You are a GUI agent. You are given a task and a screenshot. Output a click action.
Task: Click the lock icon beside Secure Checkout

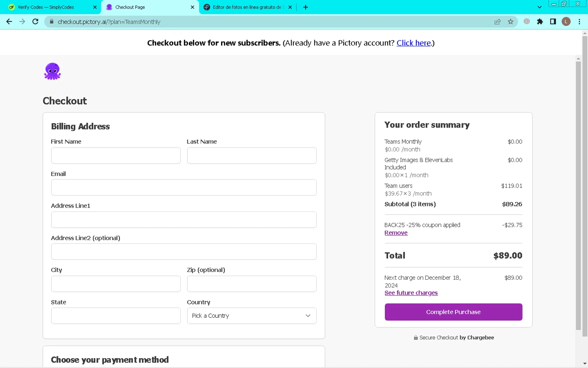coord(416,338)
